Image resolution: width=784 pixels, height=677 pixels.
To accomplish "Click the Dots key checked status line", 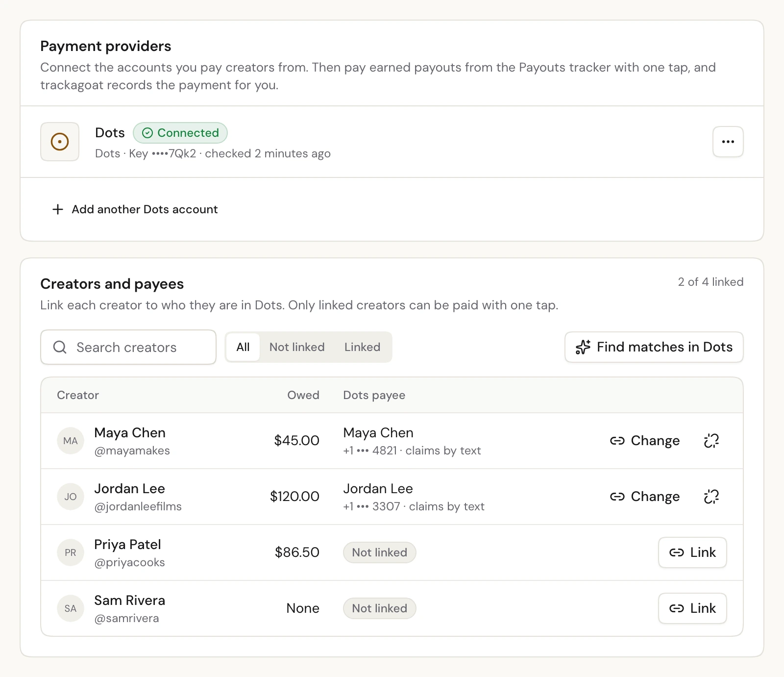I will point(213,154).
